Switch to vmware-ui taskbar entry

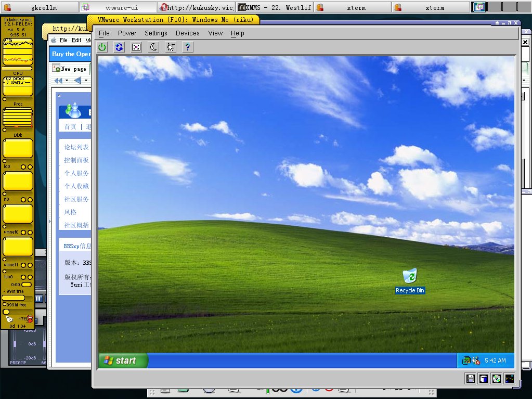click(118, 7)
